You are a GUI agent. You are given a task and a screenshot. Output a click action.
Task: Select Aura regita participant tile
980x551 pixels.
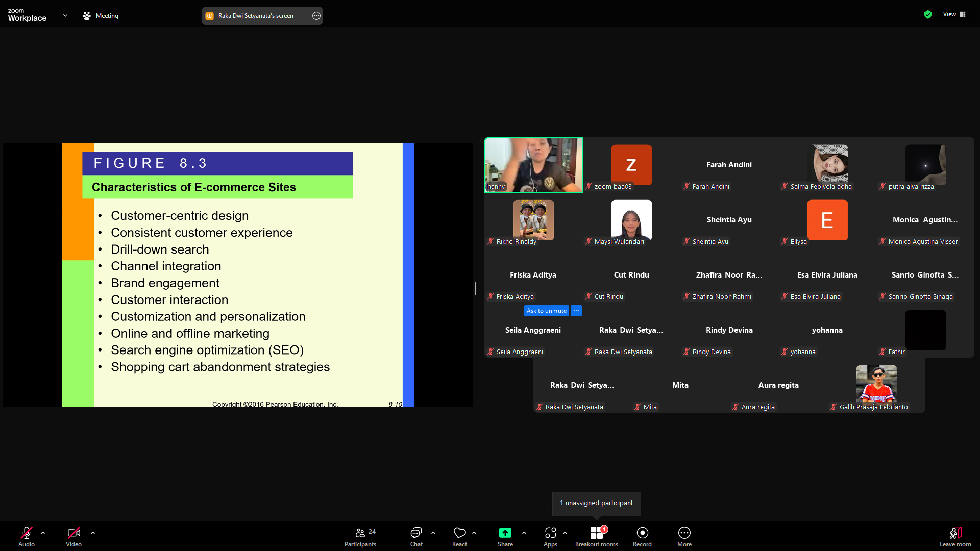point(778,385)
